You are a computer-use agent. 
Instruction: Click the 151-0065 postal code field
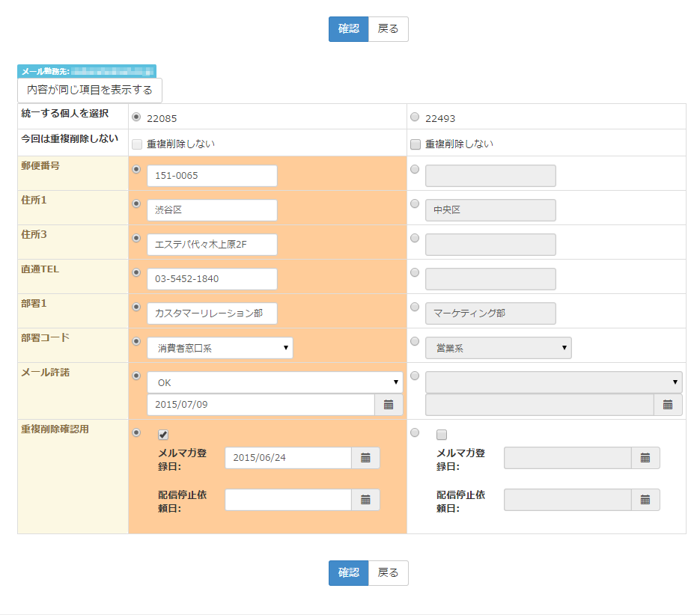(x=212, y=176)
